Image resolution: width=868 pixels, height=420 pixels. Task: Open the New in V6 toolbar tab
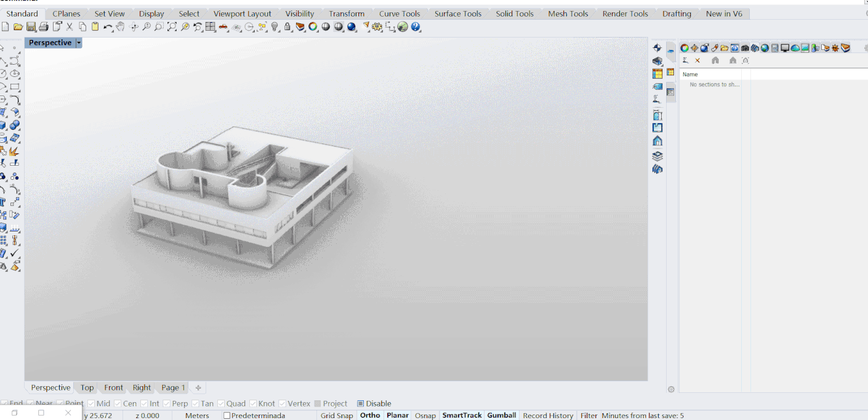point(724,14)
